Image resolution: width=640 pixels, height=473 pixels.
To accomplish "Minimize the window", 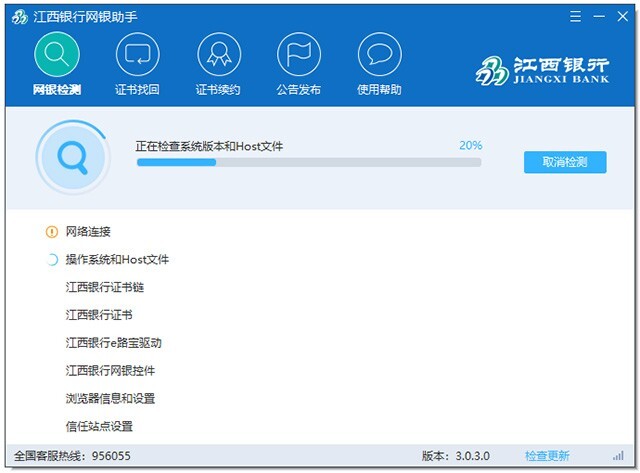I will (x=599, y=16).
